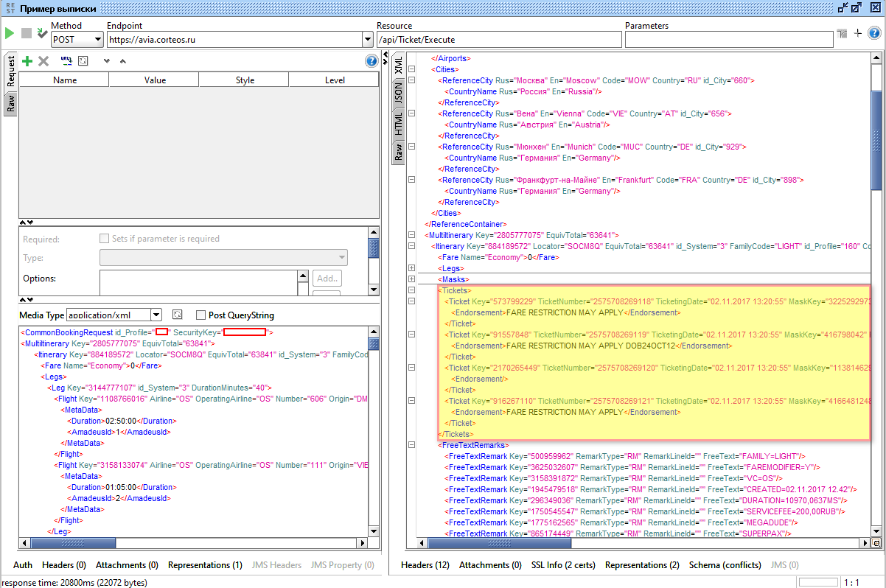Toggle the Post QueryString checkbox
This screenshot has width=886, height=588.
(200, 315)
